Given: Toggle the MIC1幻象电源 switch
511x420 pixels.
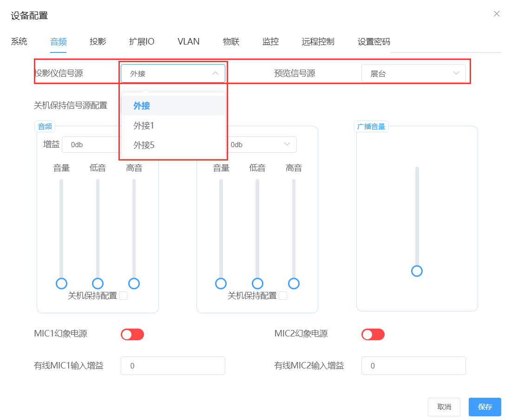Looking at the screenshot, I should (x=132, y=334).
